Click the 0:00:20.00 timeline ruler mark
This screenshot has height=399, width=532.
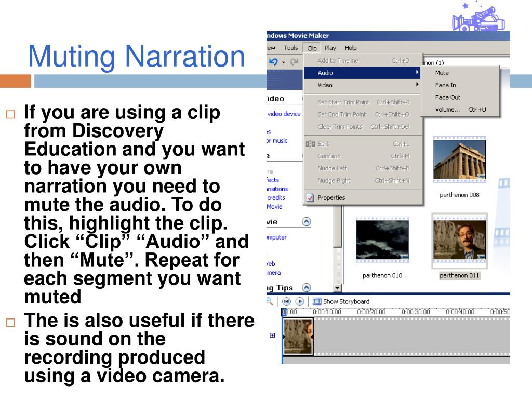[371, 312]
